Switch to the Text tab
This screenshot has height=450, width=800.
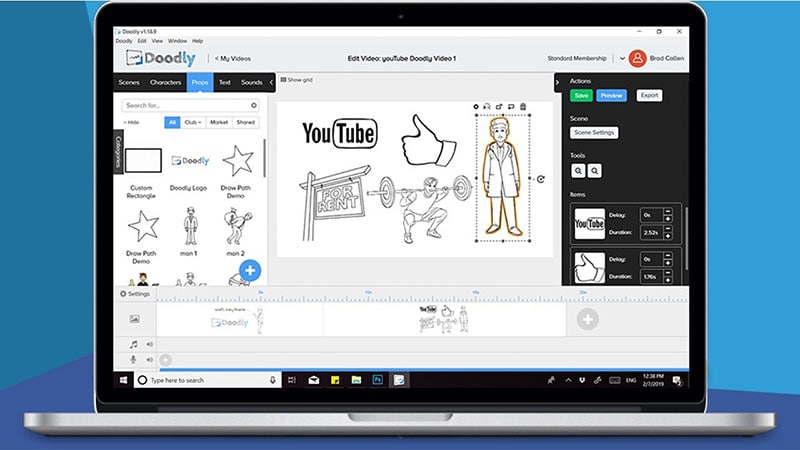(x=225, y=82)
